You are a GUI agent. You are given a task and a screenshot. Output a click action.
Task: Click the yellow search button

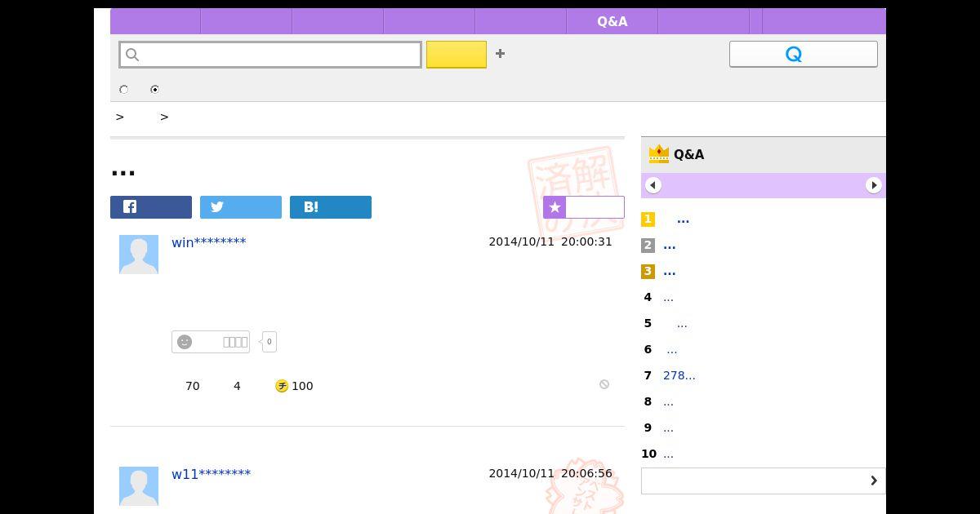point(457,55)
